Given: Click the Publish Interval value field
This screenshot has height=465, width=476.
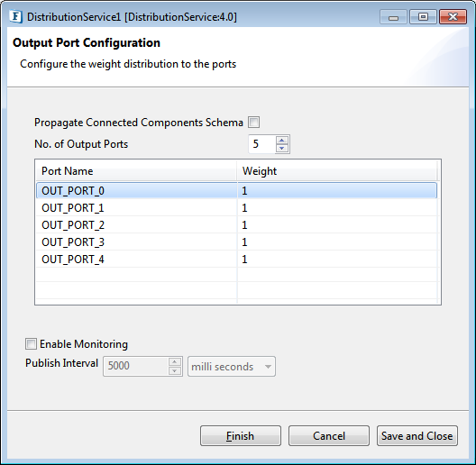Looking at the screenshot, I should (x=136, y=366).
